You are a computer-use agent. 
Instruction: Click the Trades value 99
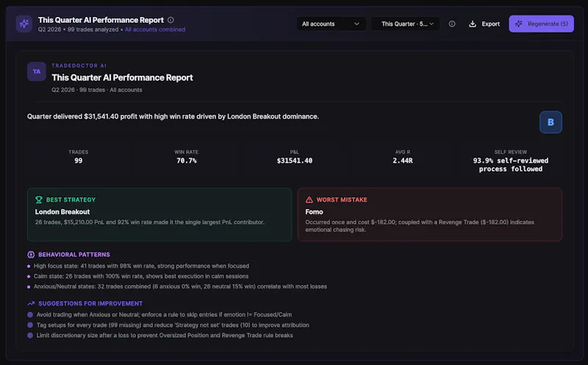click(79, 160)
